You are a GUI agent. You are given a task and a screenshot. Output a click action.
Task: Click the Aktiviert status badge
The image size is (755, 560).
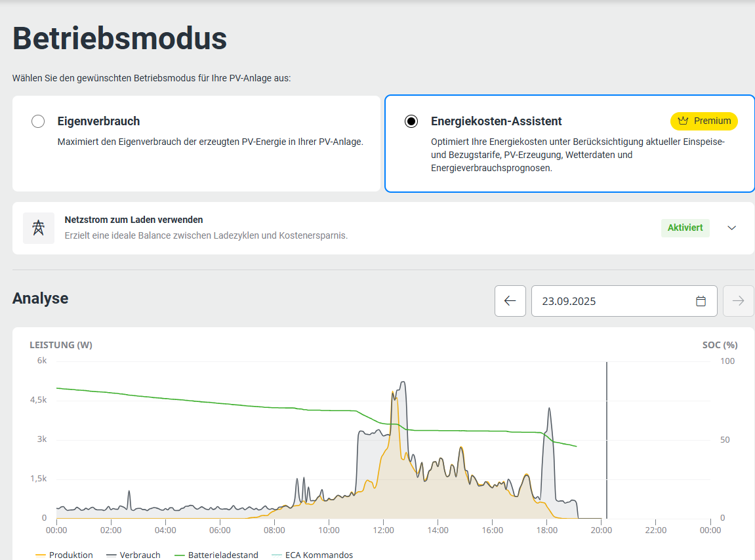point(685,228)
